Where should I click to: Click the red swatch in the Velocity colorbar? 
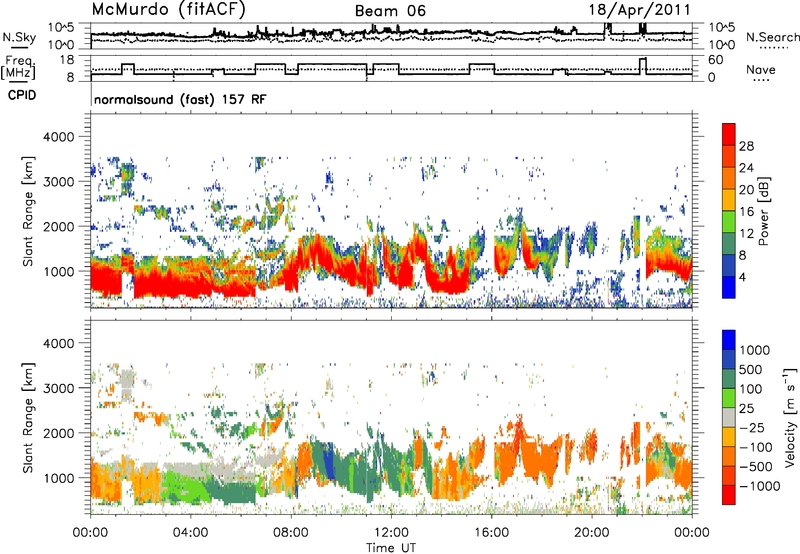[729, 495]
